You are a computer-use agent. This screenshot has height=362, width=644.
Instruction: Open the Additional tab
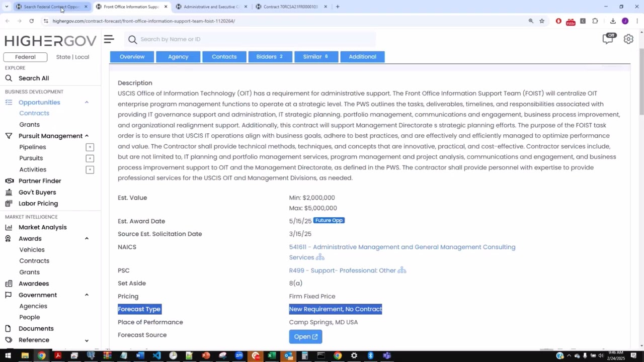tap(362, 57)
